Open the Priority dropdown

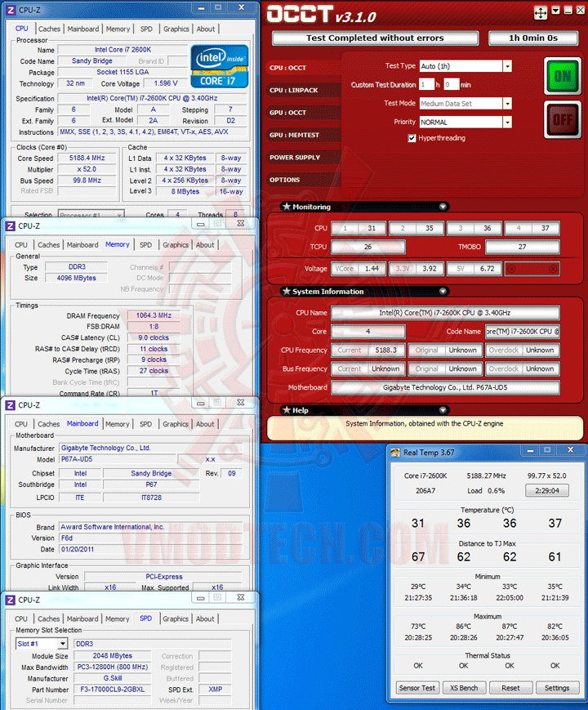click(x=507, y=123)
